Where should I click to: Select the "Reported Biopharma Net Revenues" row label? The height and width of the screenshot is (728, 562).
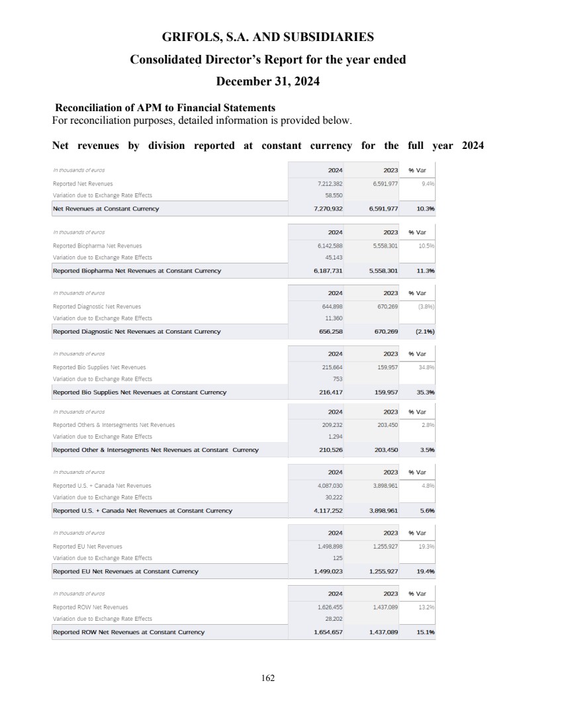pos(97,246)
